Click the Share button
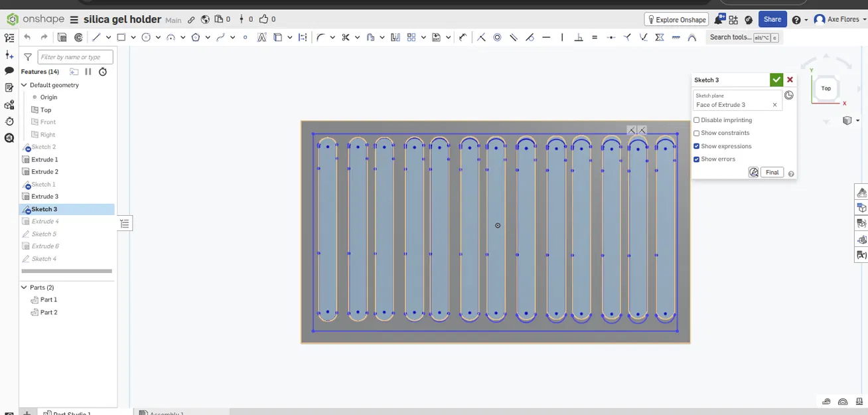This screenshot has width=868, height=415. click(772, 19)
